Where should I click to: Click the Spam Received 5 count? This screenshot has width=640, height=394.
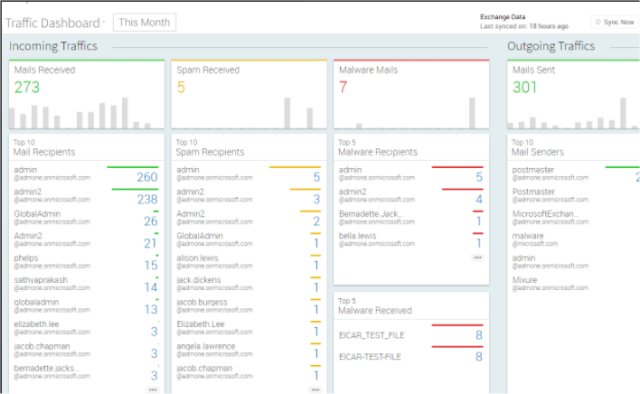(x=181, y=87)
